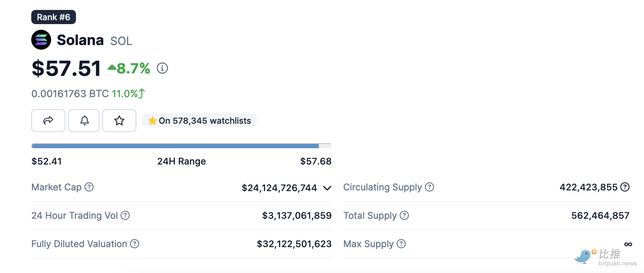Screen dimensions: 644x273
Task: Open Fully Diluted Valuation help icon
Action: click(135, 244)
